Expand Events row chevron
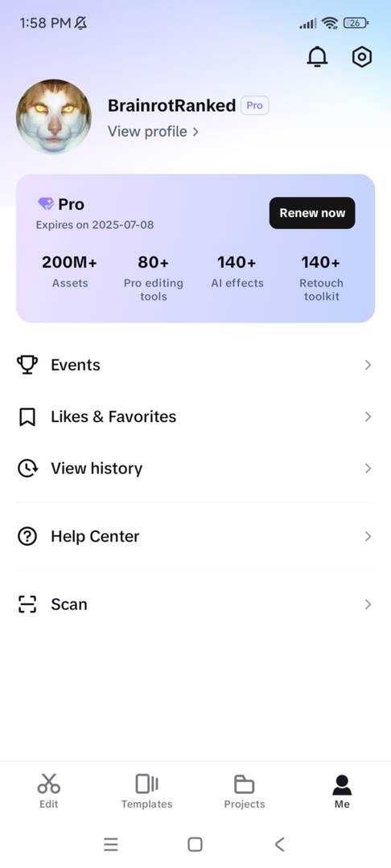The height and width of the screenshot is (868, 391). point(368,366)
